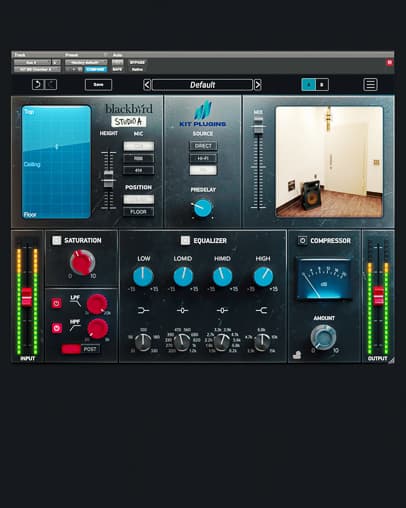
Task: Go to previous preset arrow
Action: 147,85
